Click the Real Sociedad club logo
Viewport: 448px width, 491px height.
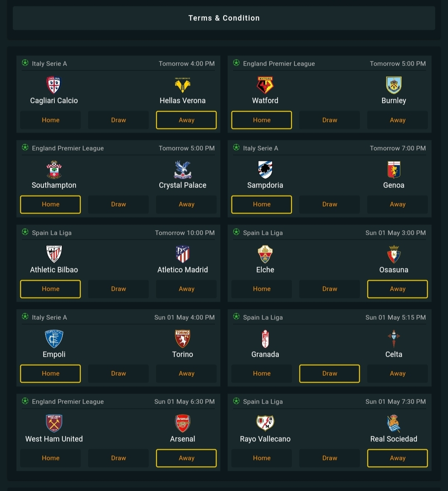pyautogui.click(x=394, y=423)
